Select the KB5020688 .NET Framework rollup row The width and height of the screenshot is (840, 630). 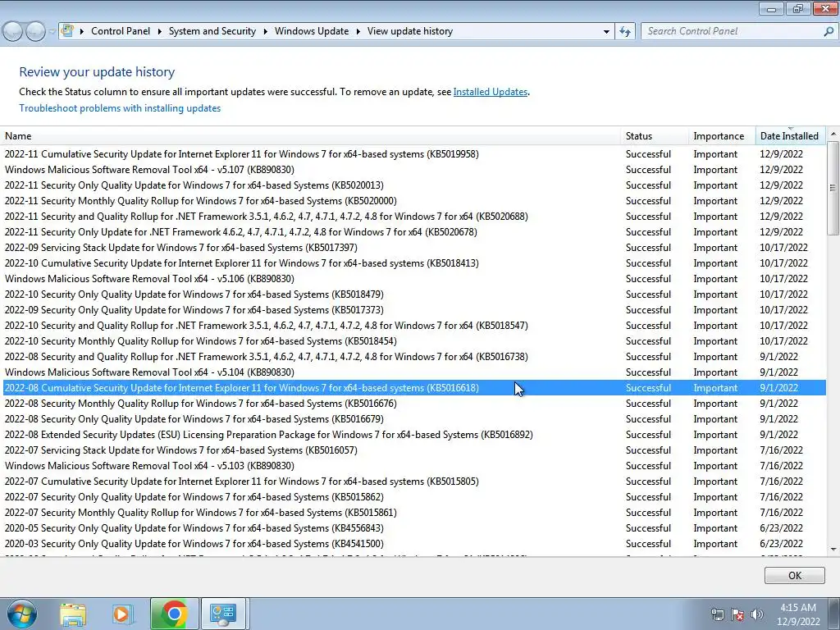[x=414, y=217]
